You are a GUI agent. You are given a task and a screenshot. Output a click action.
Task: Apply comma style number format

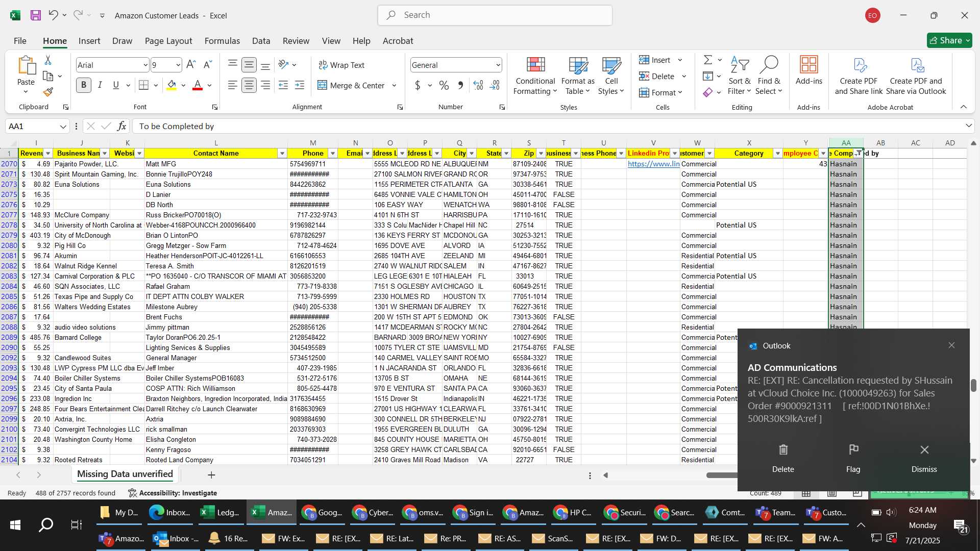(460, 85)
